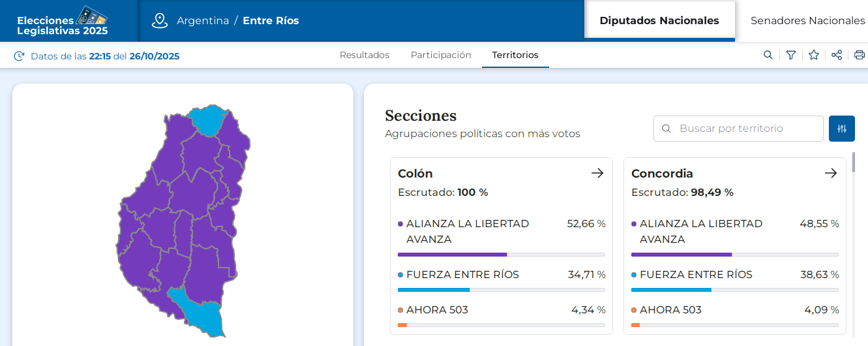Open the filter funnel icon
868x346 pixels.
(x=791, y=55)
